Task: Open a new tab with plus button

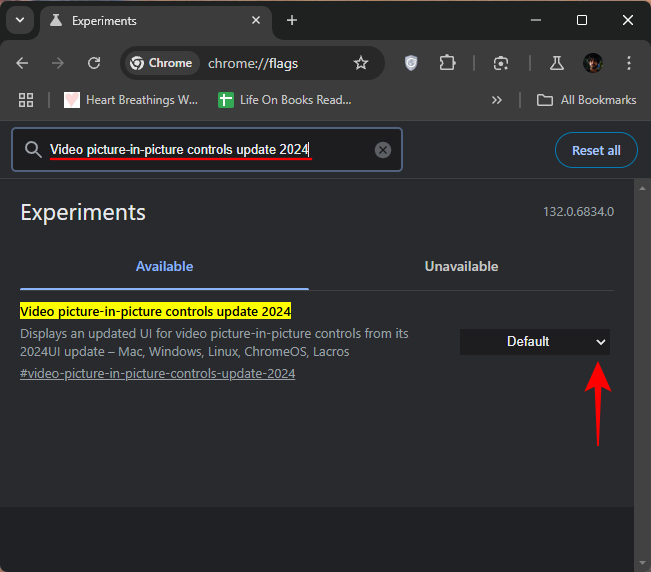Action: [292, 20]
